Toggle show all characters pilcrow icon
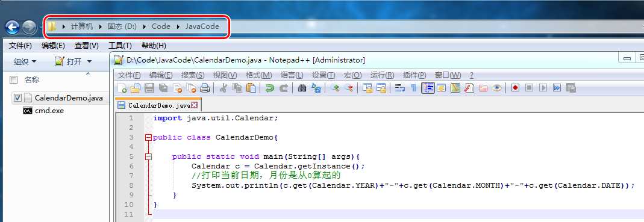644x222 pixels. tap(414, 88)
